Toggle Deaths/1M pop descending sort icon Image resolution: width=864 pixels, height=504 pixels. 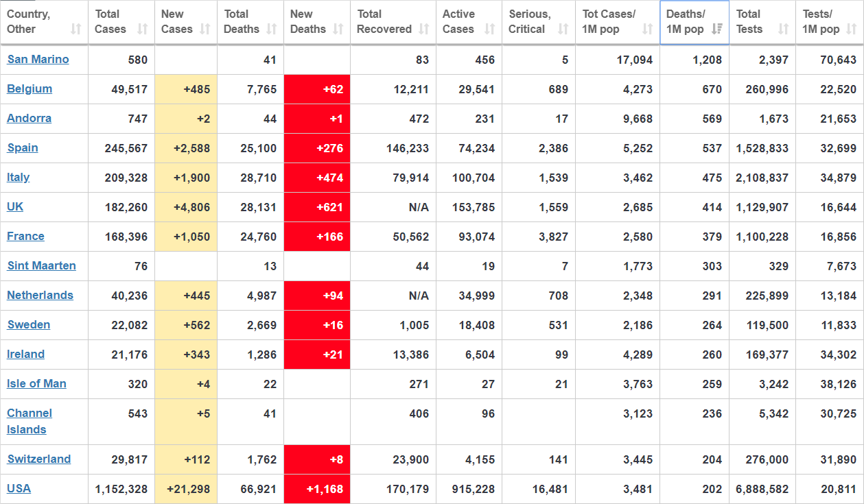pos(716,29)
